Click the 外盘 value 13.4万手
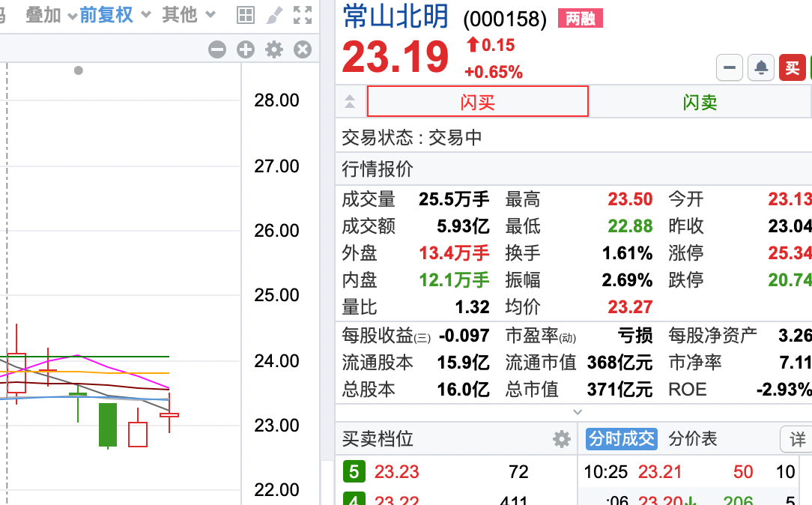The width and height of the screenshot is (812, 505). 454,253
